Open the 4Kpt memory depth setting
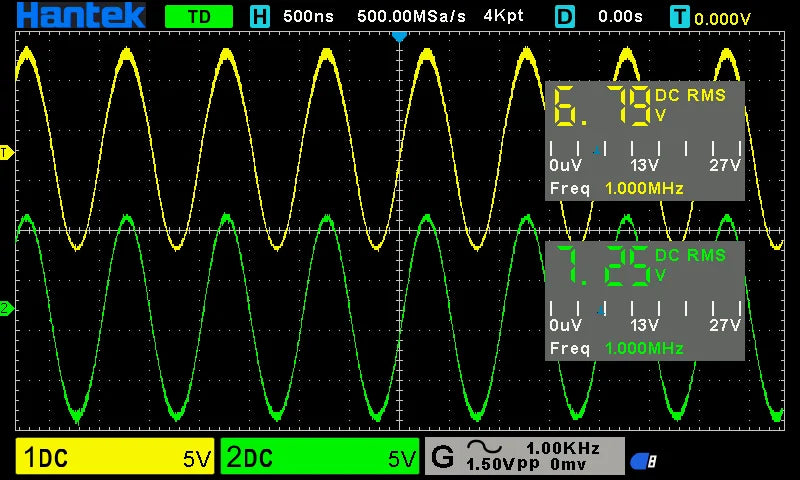This screenshot has height=480, width=800. 503,16
